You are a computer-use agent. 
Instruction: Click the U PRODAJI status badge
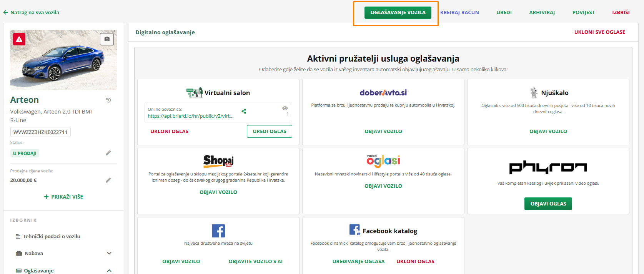click(x=25, y=153)
